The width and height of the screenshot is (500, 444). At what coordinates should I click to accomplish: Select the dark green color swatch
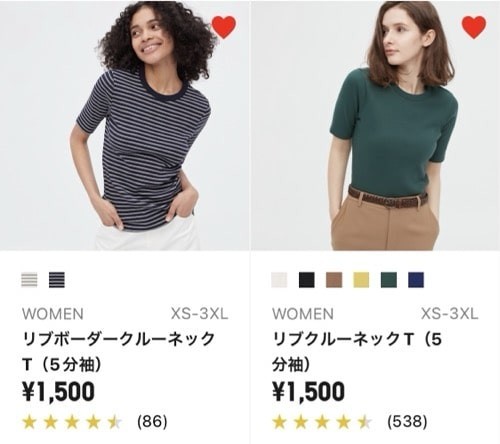pos(389,280)
